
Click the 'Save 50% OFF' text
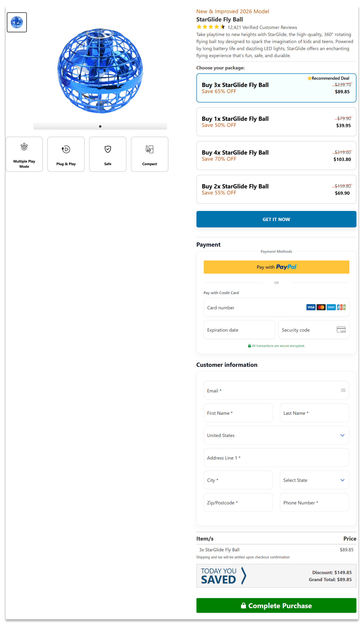point(219,125)
